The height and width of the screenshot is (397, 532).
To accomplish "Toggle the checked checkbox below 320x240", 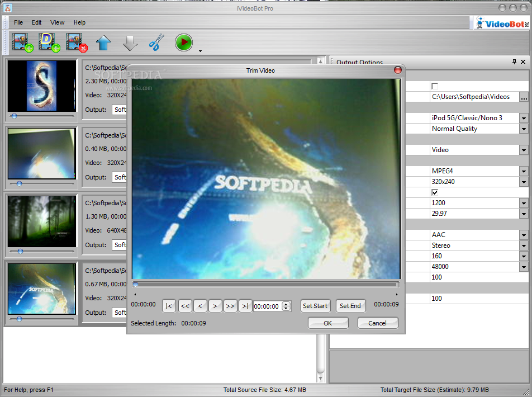I will 435,192.
